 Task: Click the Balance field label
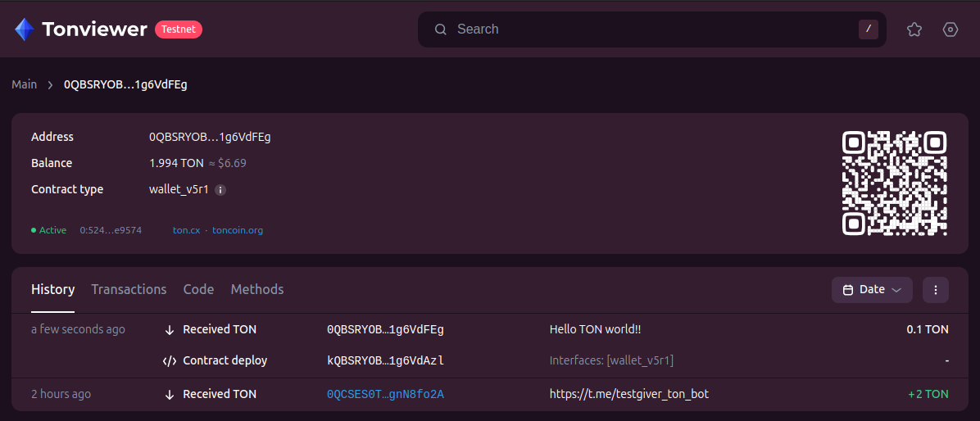click(x=52, y=163)
